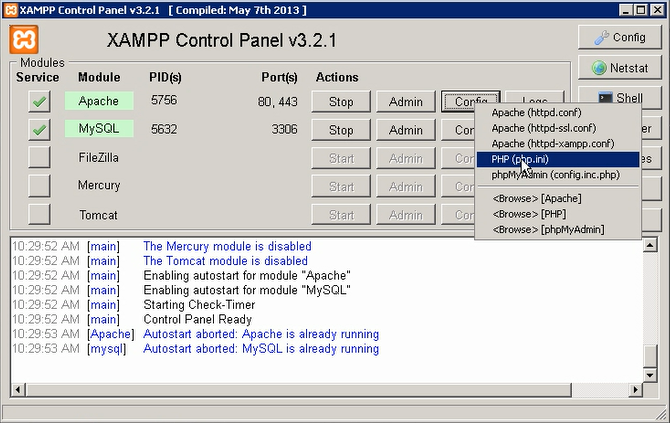This screenshot has width=670, height=423.
Task: Click the horizontal scrollbar thumb in log
Action: click(x=299, y=390)
